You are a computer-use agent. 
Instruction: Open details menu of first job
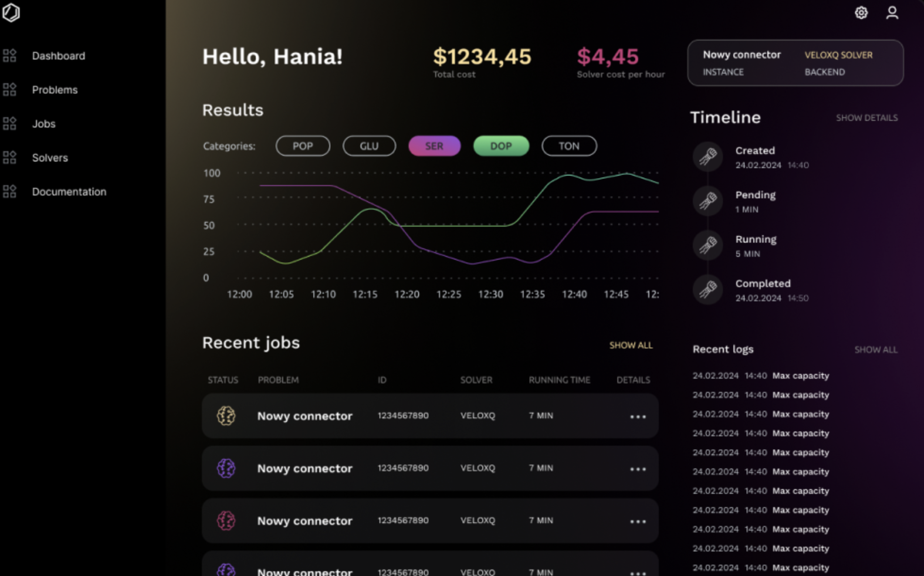point(638,416)
